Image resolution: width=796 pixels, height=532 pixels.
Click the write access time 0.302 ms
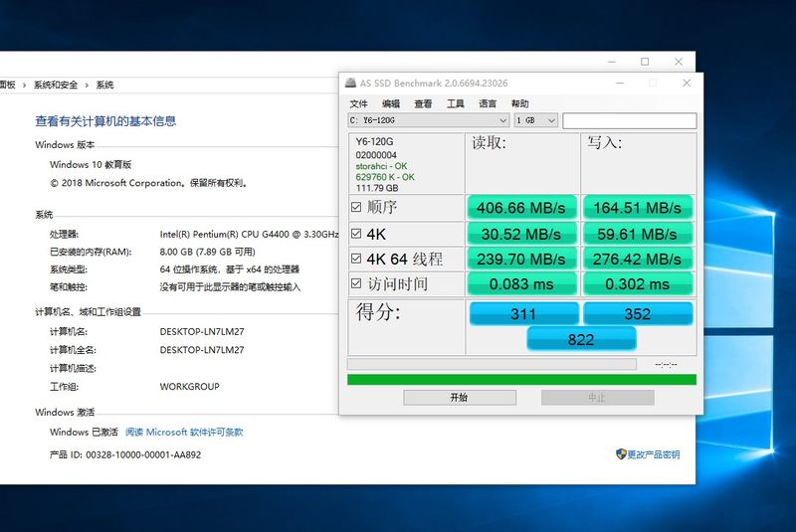(638, 284)
